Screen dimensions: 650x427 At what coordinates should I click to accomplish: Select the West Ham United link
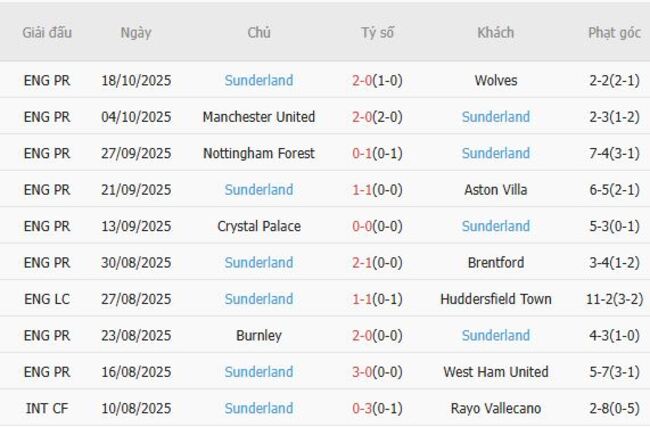pyautogui.click(x=495, y=372)
